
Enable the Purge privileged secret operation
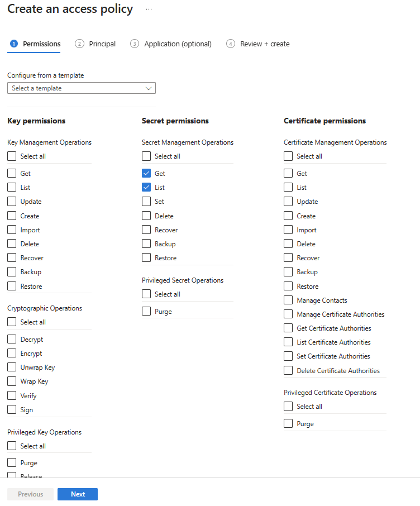[x=146, y=311]
